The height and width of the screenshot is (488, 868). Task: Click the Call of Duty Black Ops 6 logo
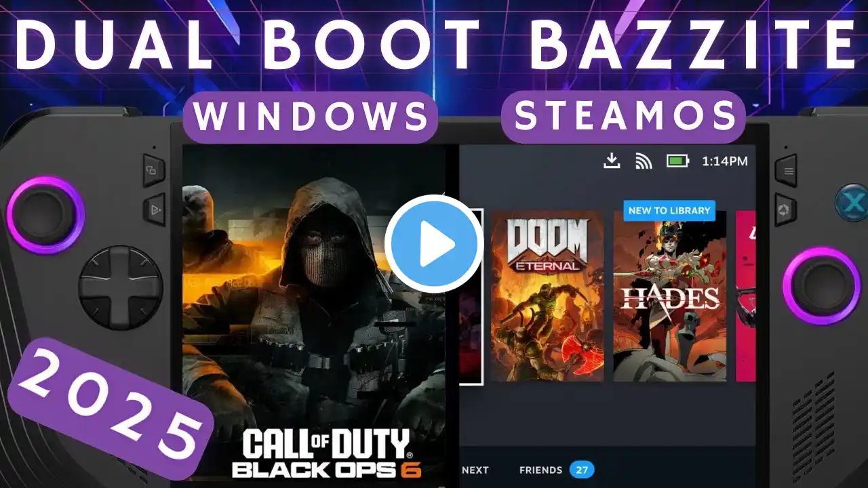click(x=327, y=453)
